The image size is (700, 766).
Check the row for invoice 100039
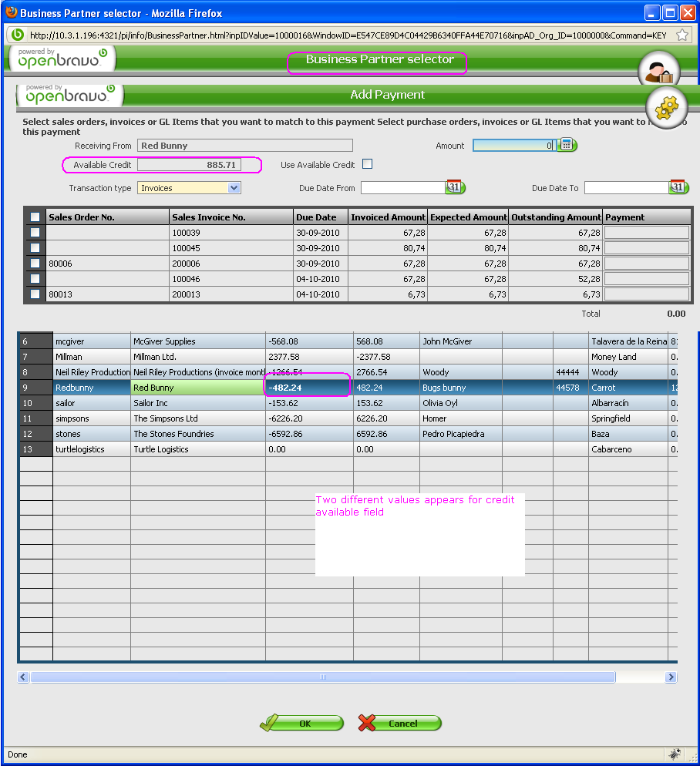[x=35, y=233]
